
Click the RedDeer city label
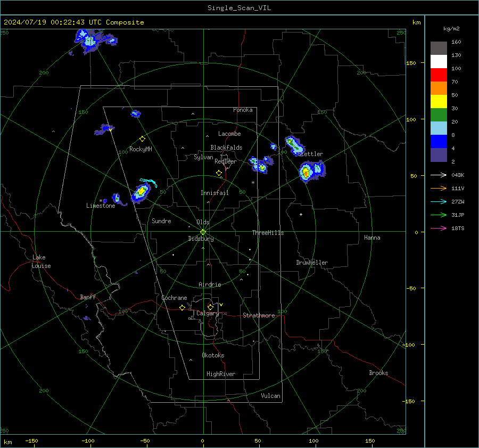tap(226, 161)
